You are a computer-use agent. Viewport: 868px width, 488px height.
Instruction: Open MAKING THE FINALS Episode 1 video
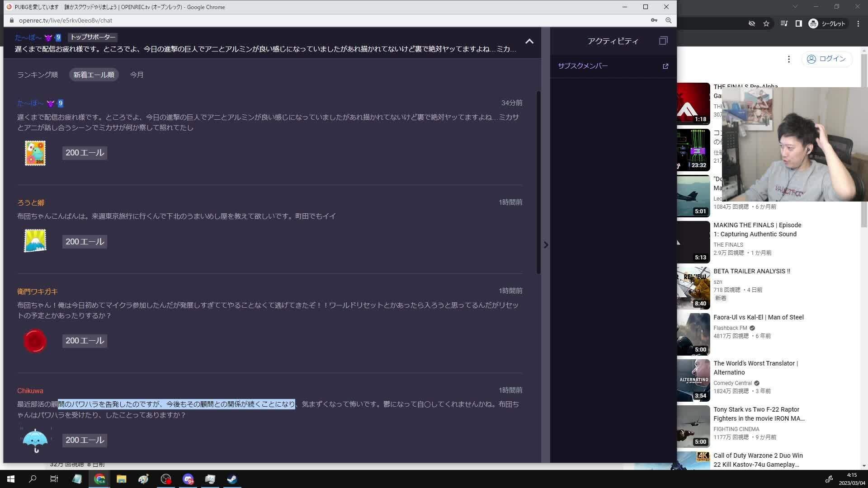point(757,230)
